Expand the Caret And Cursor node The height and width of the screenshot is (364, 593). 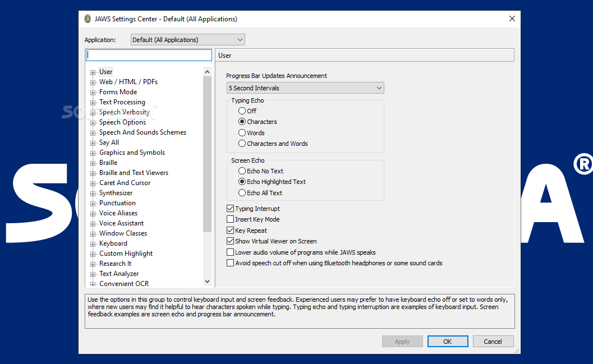tap(93, 183)
